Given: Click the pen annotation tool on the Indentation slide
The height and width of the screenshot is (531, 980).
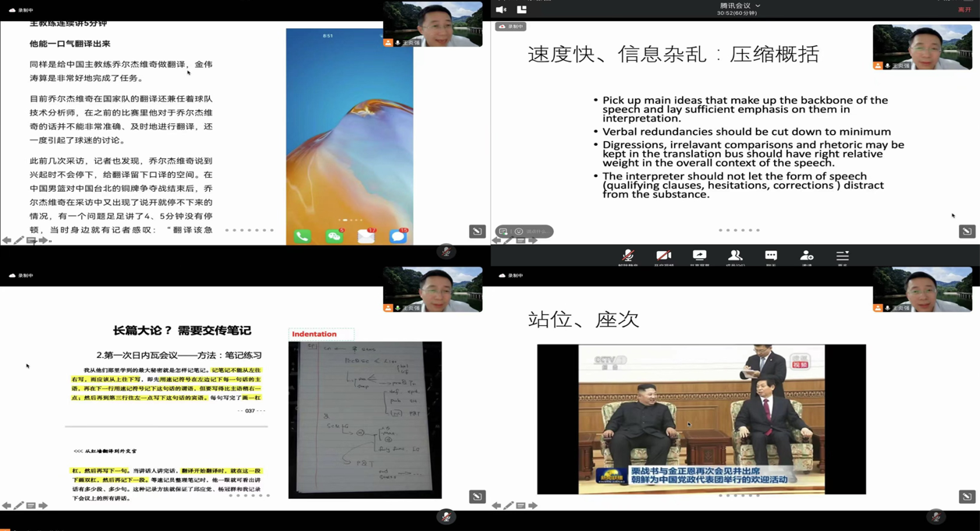Looking at the screenshot, I should coord(19,506).
